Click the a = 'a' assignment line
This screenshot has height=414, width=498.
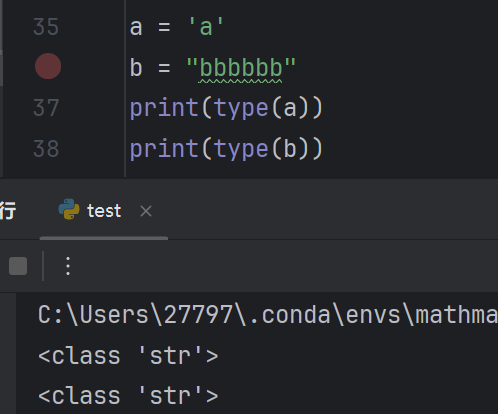click(177, 27)
